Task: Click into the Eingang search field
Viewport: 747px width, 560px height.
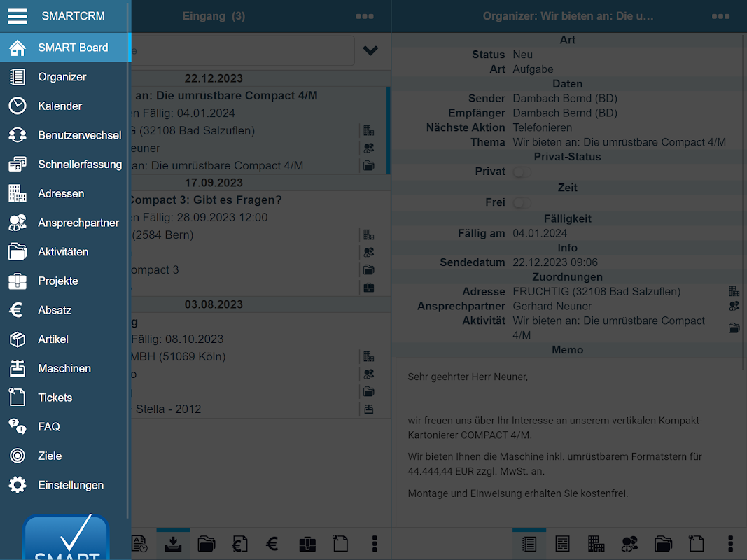Action: pos(242,50)
